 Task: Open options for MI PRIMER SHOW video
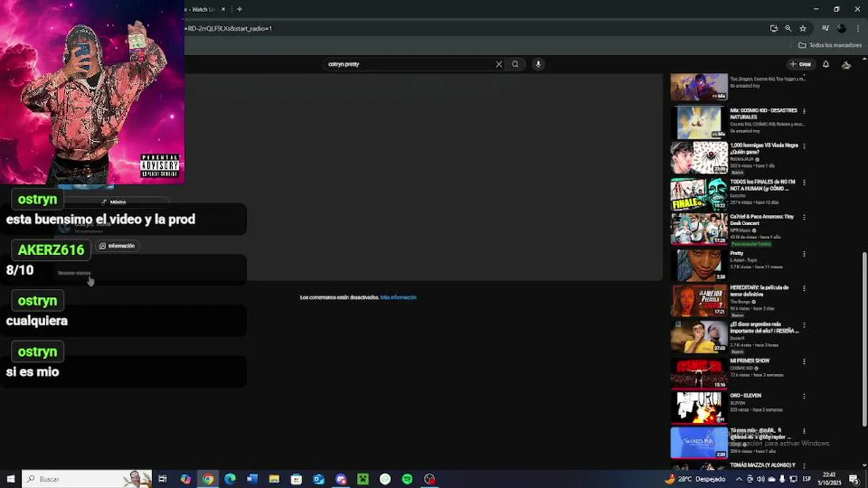click(804, 361)
